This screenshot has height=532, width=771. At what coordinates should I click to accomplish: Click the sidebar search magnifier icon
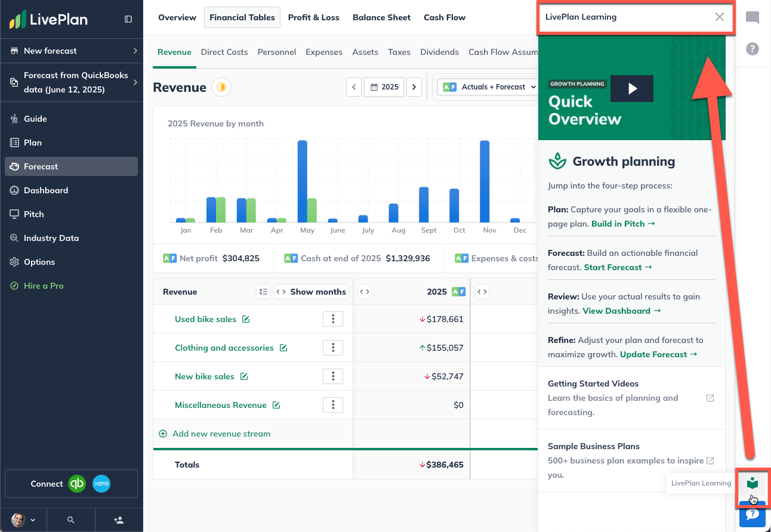point(71,520)
